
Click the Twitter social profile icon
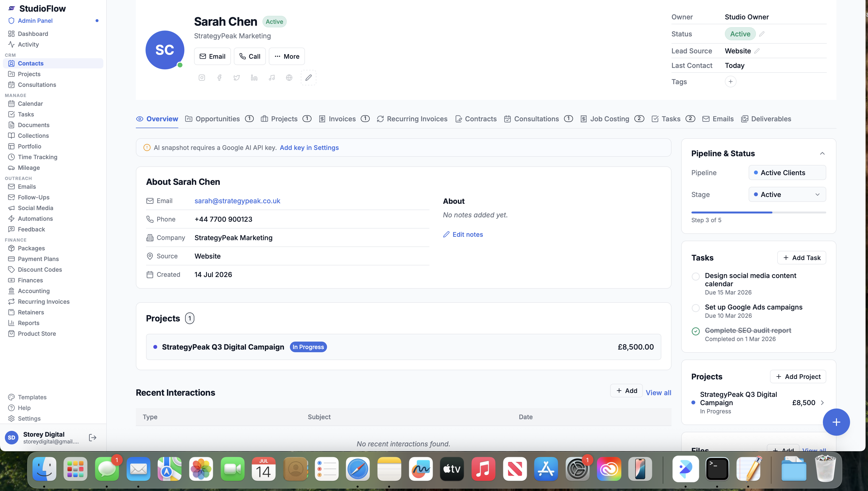pyautogui.click(x=237, y=78)
